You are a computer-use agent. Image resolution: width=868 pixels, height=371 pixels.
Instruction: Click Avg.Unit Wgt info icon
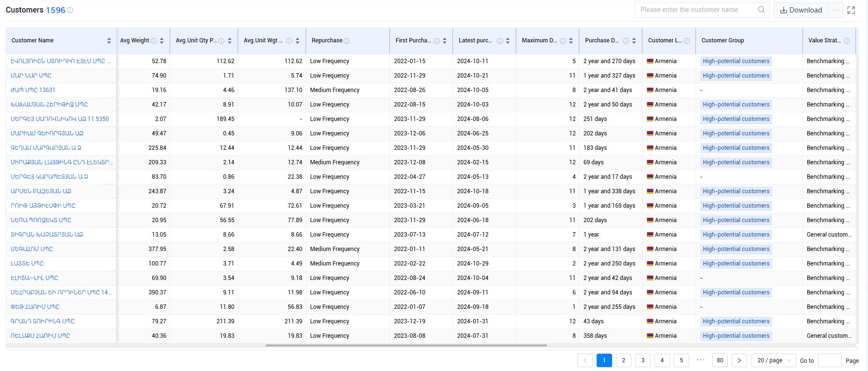click(289, 41)
